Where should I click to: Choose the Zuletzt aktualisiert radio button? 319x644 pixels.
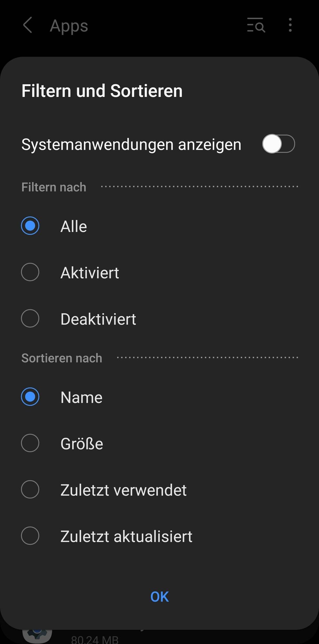[30, 536]
